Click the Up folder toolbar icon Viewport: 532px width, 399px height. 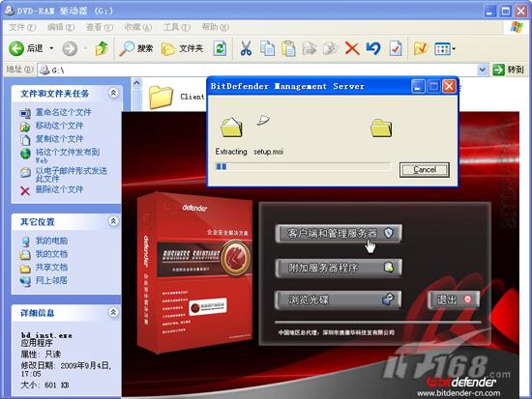(102, 49)
